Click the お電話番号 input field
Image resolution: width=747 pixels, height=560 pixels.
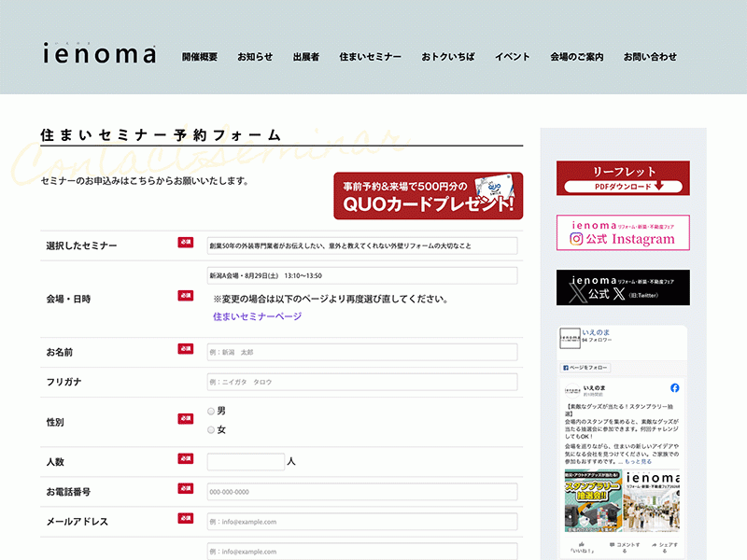[362, 492]
